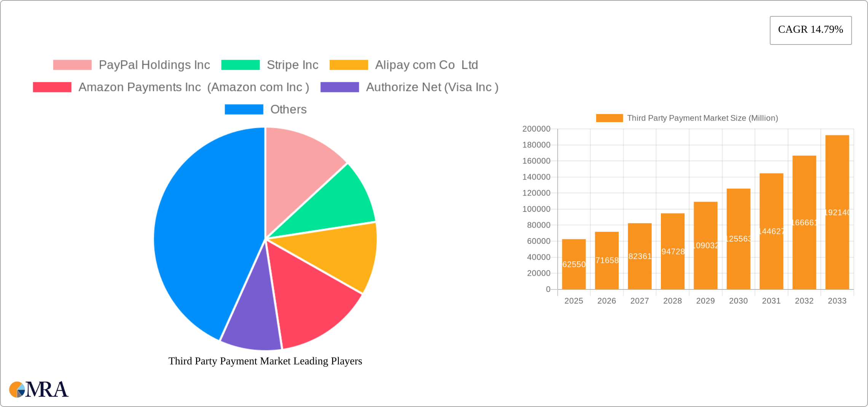Image resolution: width=868 pixels, height=407 pixels.
Task: Click the 2029 x-axis label
Action: (x=705, y=301)
